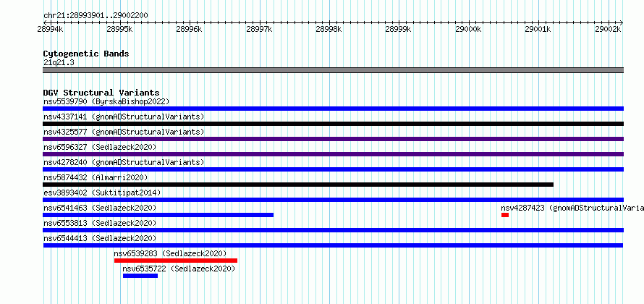Click the 28994k ruler tick label

click(x=51, y=30)
